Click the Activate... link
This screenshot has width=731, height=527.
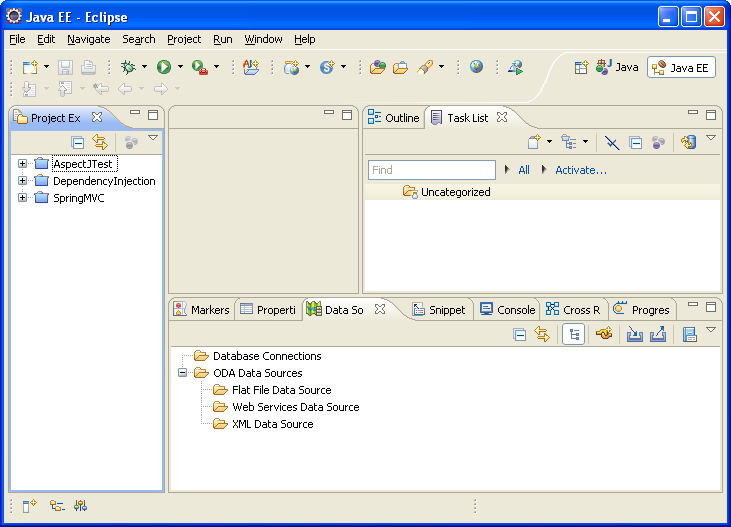tap(580, 170)
